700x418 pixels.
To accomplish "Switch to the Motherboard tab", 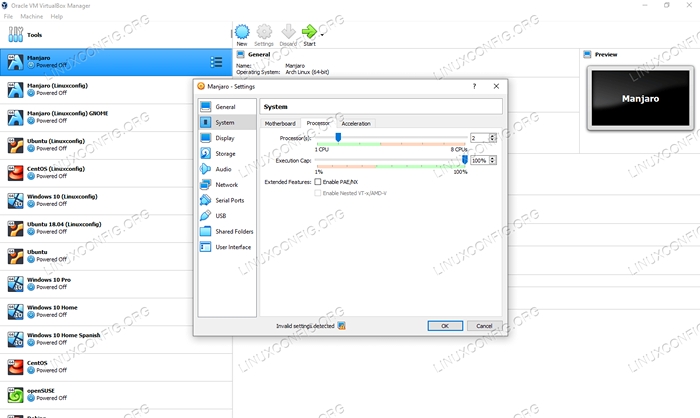I will pyautogui.click(x=280, y=123).
